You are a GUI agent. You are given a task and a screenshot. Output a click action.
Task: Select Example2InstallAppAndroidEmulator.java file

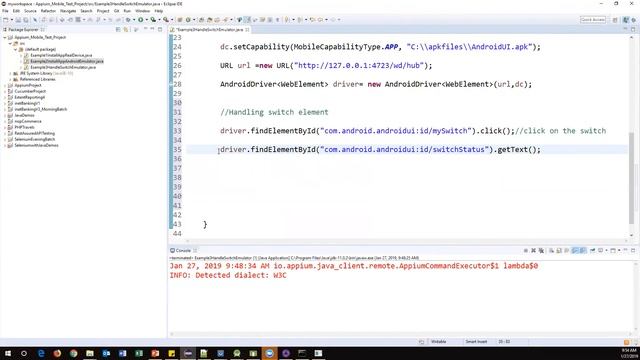67,61
